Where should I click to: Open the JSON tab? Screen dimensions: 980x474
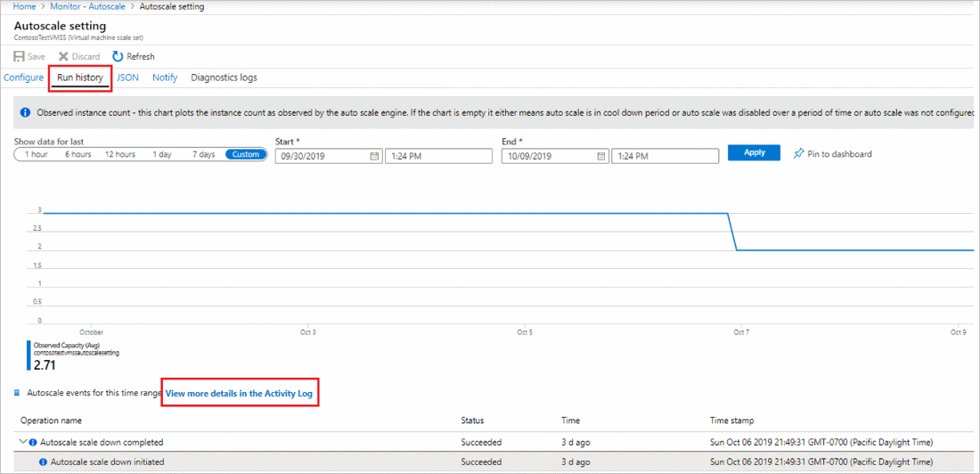click(x=127, y=78)
